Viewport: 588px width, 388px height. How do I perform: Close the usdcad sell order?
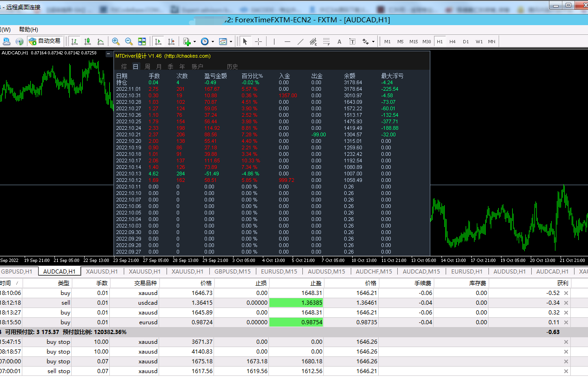pyautogui.click(x=566, y=303)
